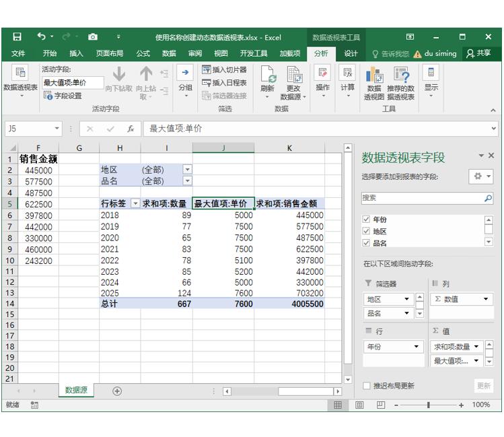The image size is (504, 437).
Task: Switch to the 插入 Insert tab
Action: coord(76,53)
